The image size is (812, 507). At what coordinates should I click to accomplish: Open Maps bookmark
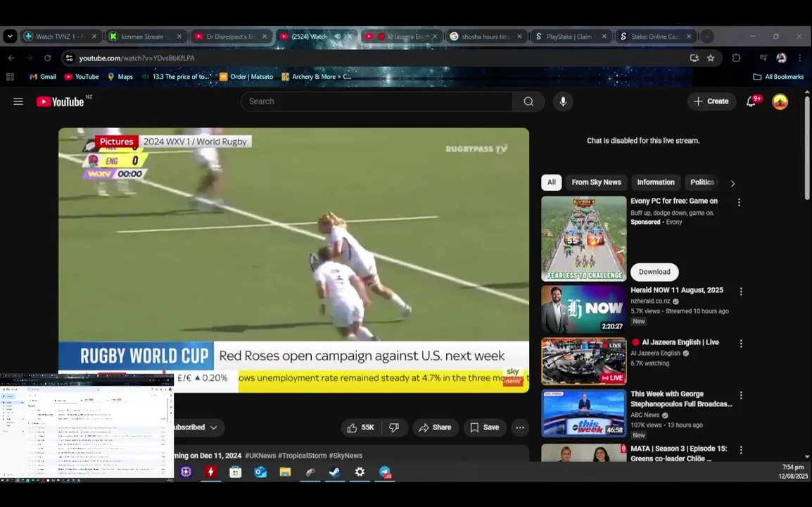click(x=120, y=77)
